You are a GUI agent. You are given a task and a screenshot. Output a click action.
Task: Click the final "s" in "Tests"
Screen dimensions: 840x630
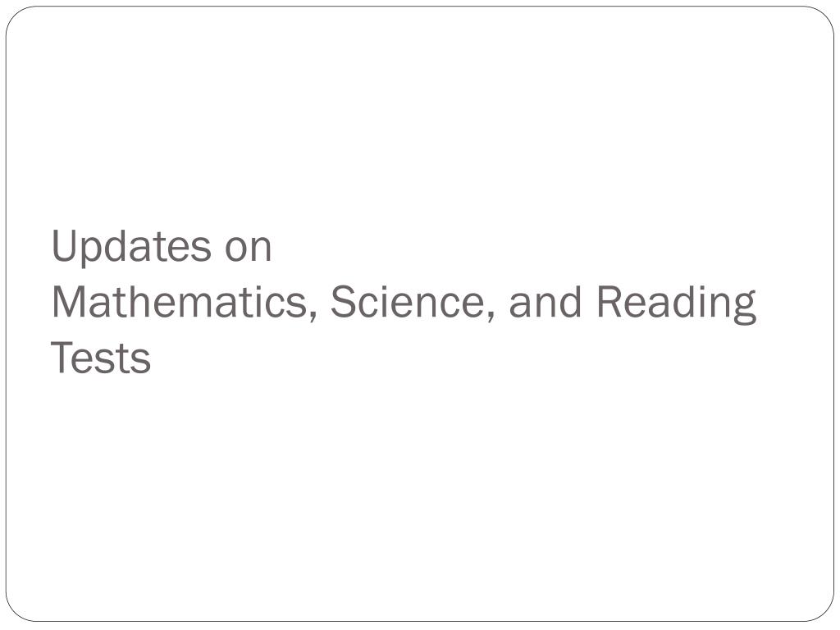[143, 361]
